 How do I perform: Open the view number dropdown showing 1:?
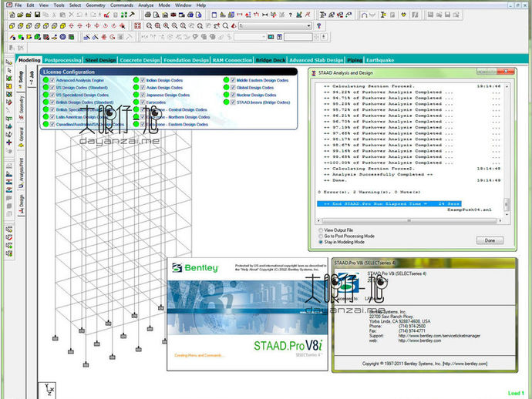tap(275, 25)
